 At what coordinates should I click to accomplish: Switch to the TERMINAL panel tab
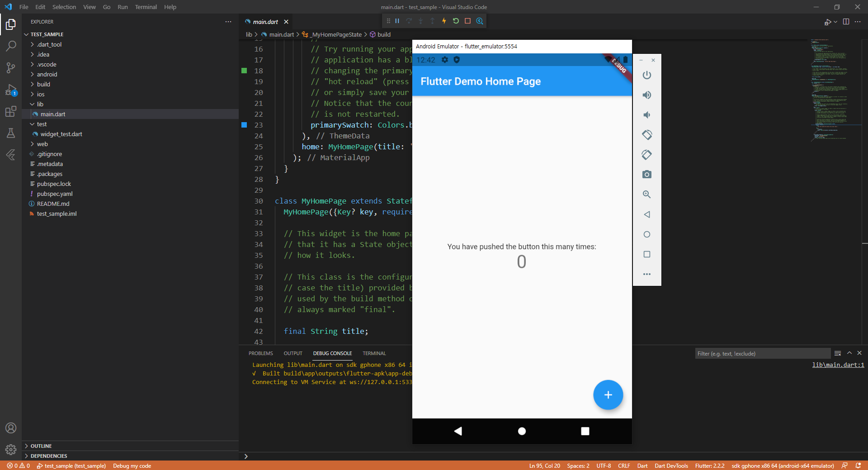tap(374, 353)
